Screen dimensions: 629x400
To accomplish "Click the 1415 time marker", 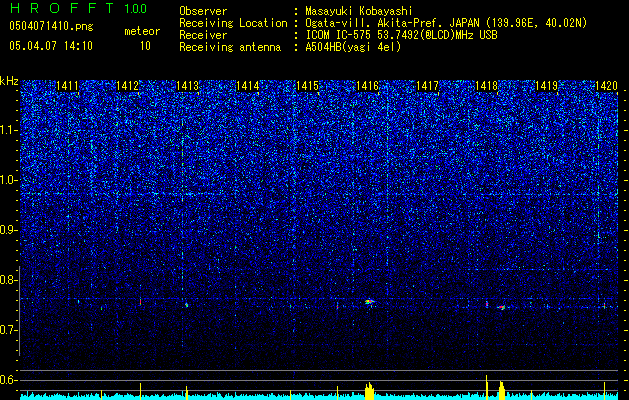I will pos(307,86).
